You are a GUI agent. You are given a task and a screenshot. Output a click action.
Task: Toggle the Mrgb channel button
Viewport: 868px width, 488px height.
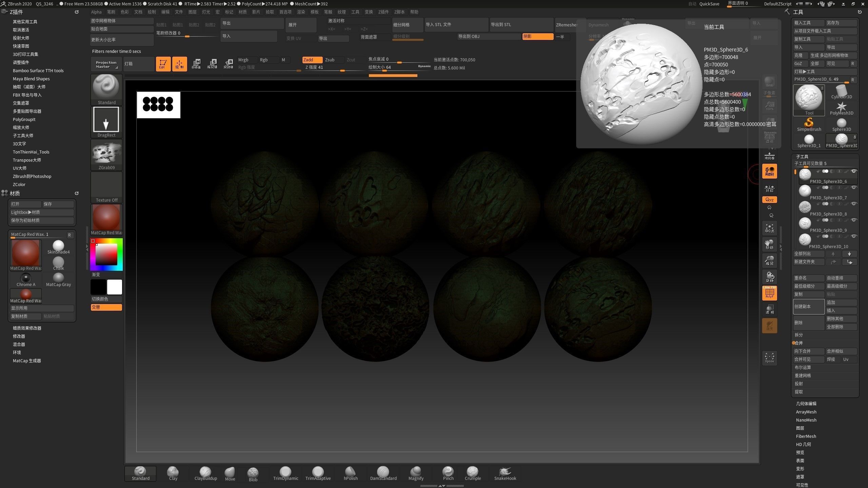tap(247, 60)
